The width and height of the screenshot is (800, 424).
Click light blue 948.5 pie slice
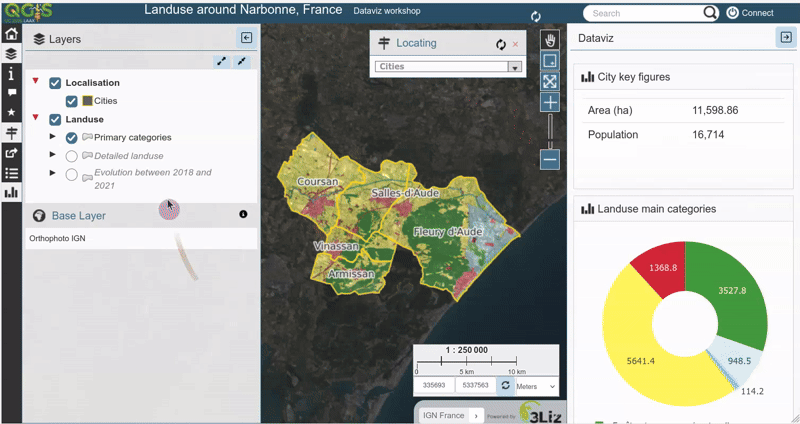click(x=739, y=361)
